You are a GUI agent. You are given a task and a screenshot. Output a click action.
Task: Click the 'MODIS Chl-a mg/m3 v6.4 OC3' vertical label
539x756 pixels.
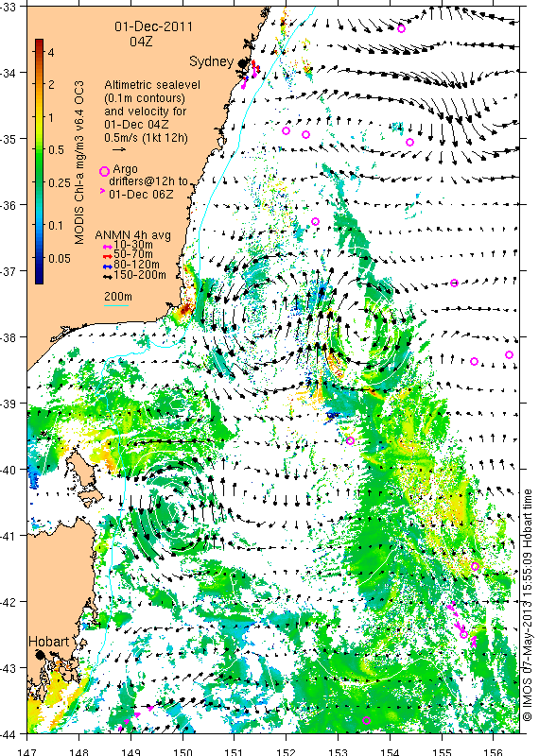click(x=79, y=163)
